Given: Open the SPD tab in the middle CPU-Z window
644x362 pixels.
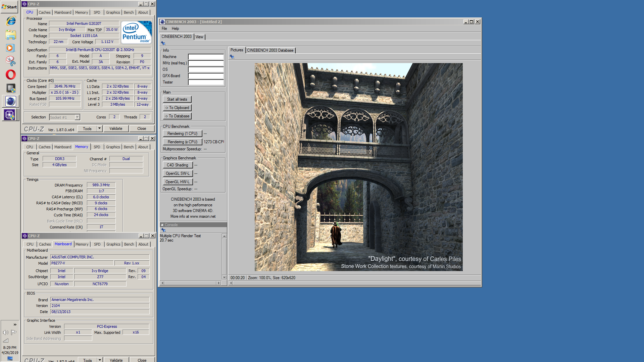Looking at the screenshot, I should click(97, 147).
